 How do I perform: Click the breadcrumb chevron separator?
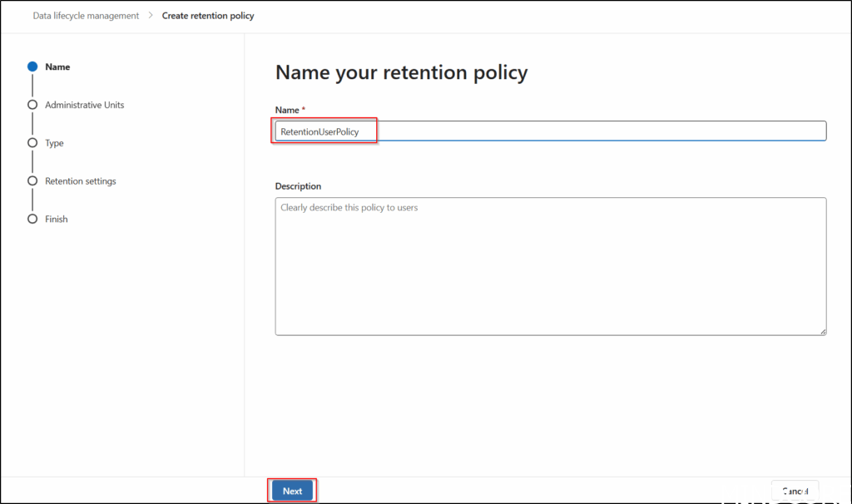pyautogui.click(x=151, y=16)
